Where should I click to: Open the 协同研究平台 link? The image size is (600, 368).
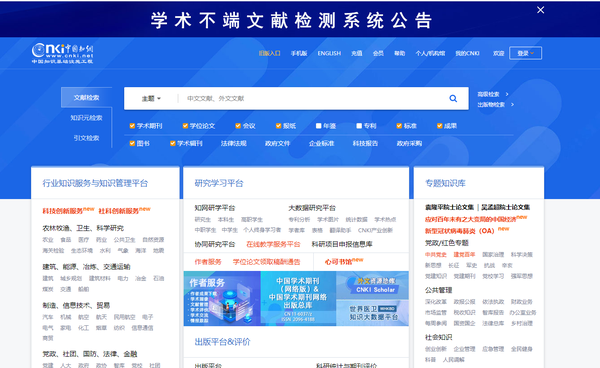tap(215, 244)
